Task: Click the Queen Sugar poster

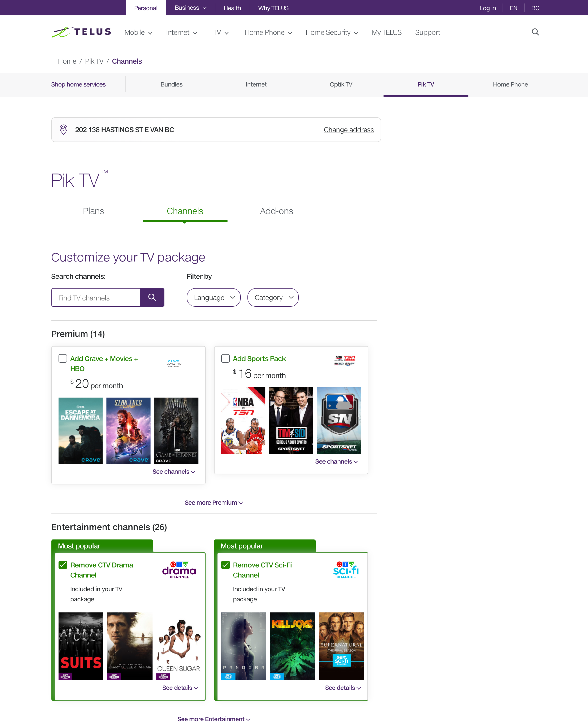Action: [179, 646]
